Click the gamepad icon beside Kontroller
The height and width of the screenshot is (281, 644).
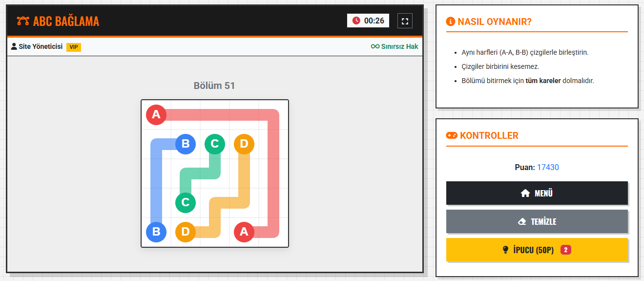point(452,135)
